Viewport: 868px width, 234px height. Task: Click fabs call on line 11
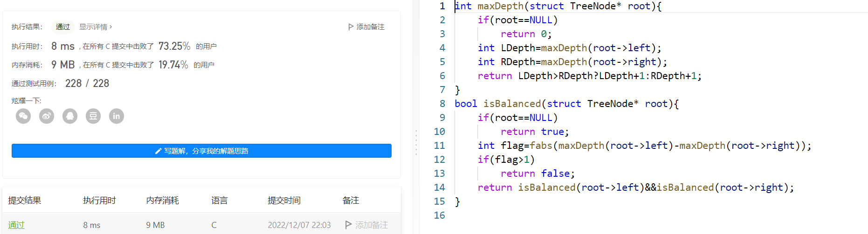pyautogui.click(x=541, y=146)
